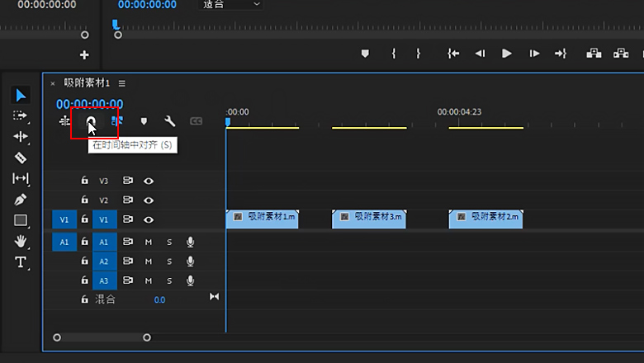The width and height of the screenshot is (644, 363).
Task: Switch to the 吸附素材1 sequence tab
Action: click(87, 83)
